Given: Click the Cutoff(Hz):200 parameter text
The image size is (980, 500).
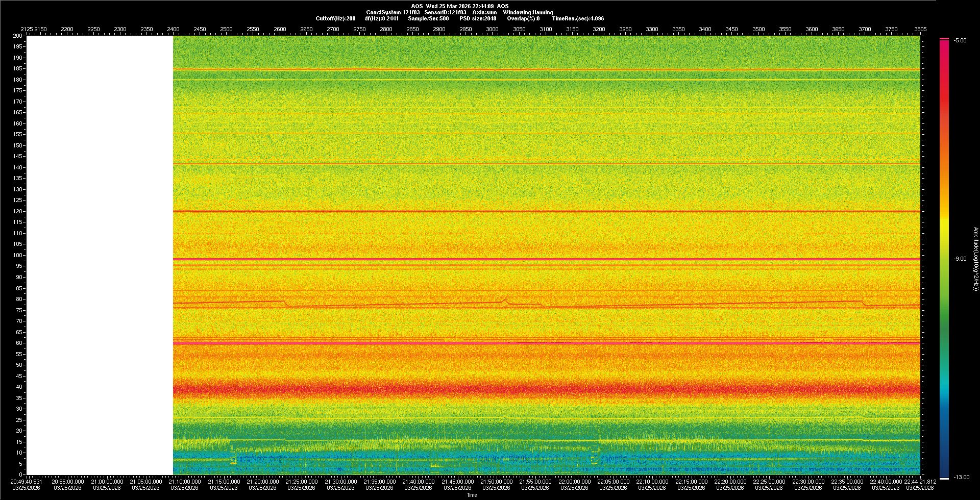Looking at the screenshot, I should coord(335,18).
